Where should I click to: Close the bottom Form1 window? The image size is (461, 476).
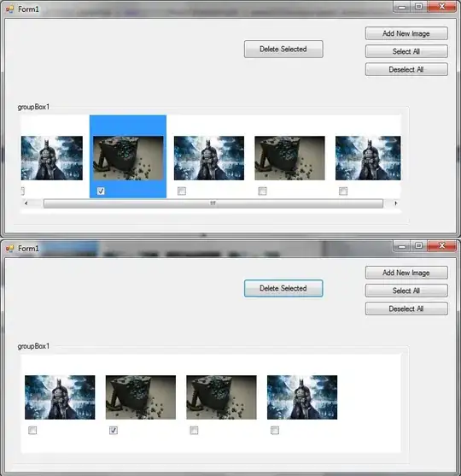click(441, 246)
